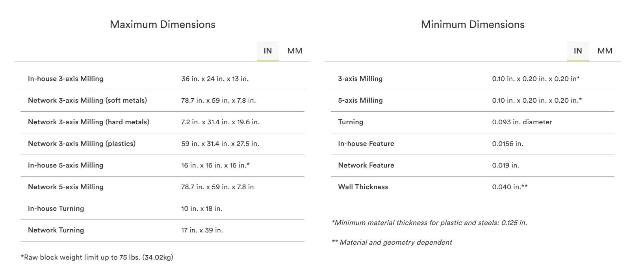Click the Wall Thickness row label

tap(363, 187)
